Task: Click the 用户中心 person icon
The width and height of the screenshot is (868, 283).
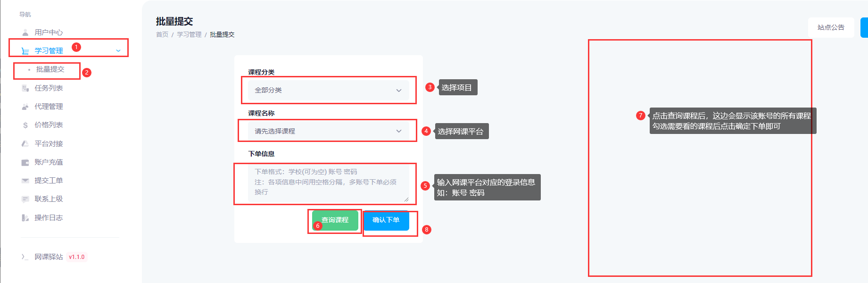Action: tap(25, 33)
